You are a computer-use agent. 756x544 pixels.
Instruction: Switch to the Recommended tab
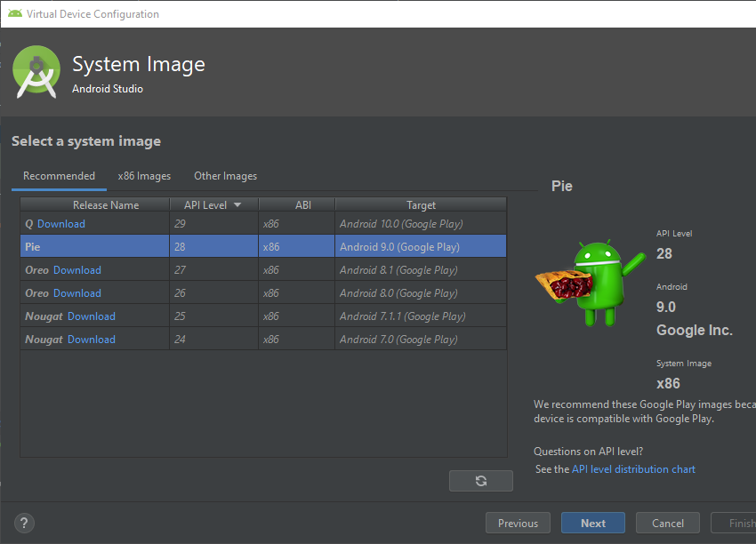(x=59, y=176)
